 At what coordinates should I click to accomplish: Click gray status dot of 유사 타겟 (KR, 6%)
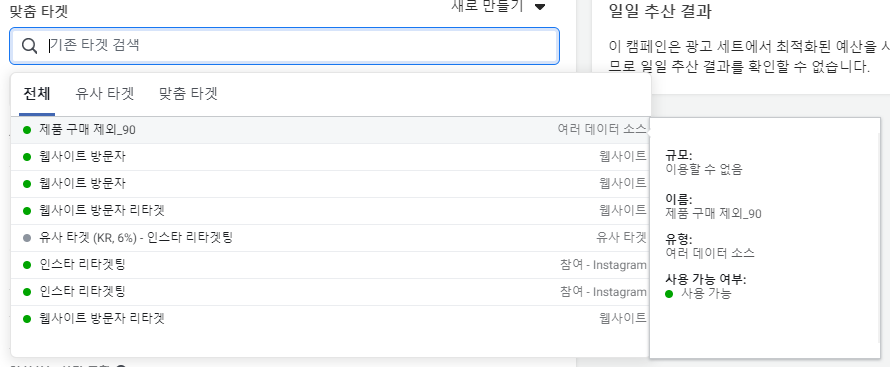(27, 238)
